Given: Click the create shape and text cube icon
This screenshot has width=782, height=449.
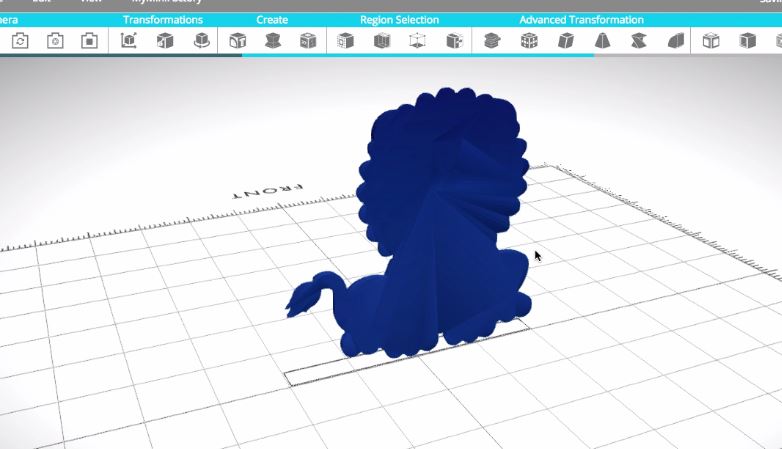Looking at the screenshot, I should (237, 40).
